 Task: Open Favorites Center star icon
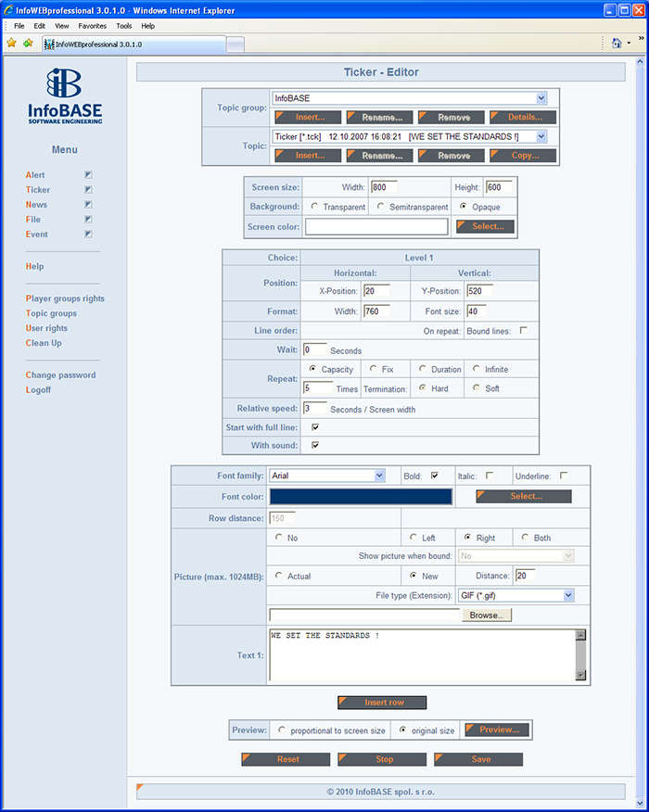tap(11, 44)
